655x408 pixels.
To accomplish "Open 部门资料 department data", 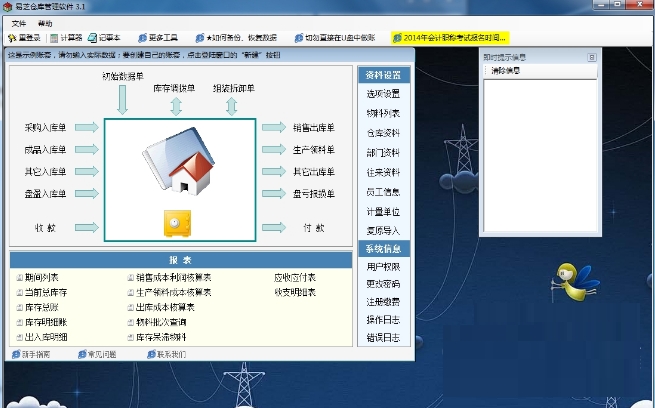I will point(383,153).
